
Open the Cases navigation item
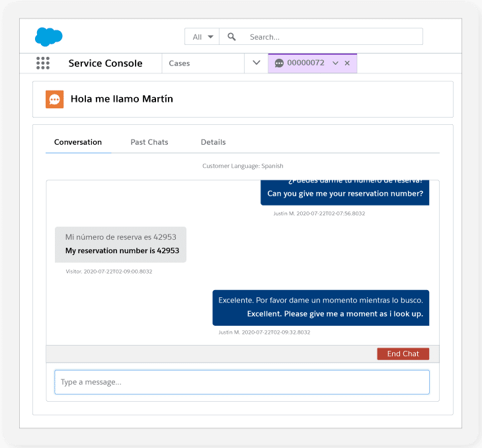click(x=179, y=63)
